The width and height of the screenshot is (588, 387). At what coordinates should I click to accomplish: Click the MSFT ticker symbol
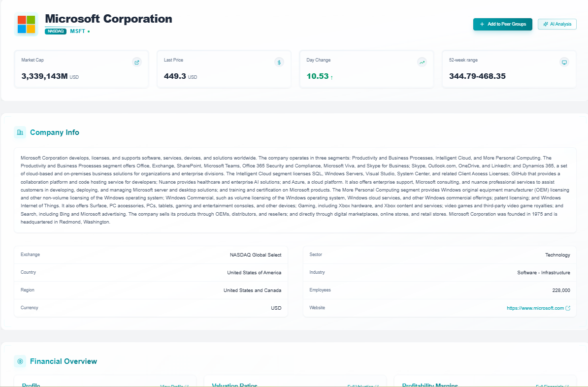coord(78,31)
